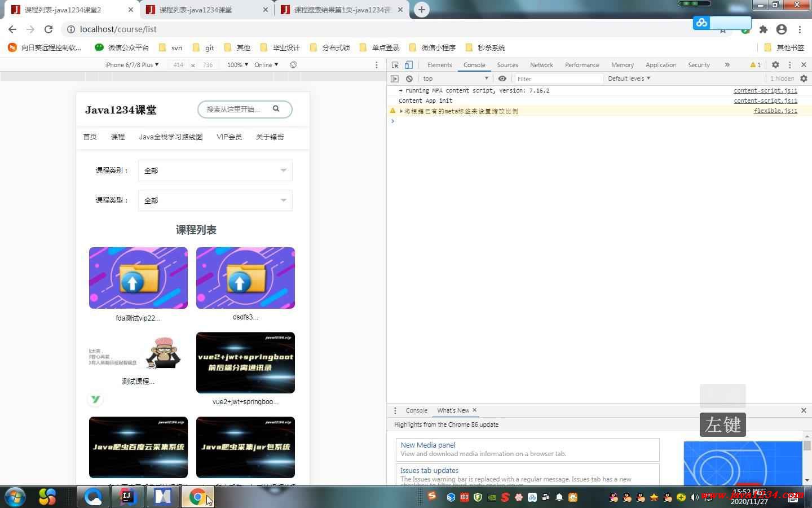
Task: Open the 课程类别 dropdown
Action: (x=215, y=170)
